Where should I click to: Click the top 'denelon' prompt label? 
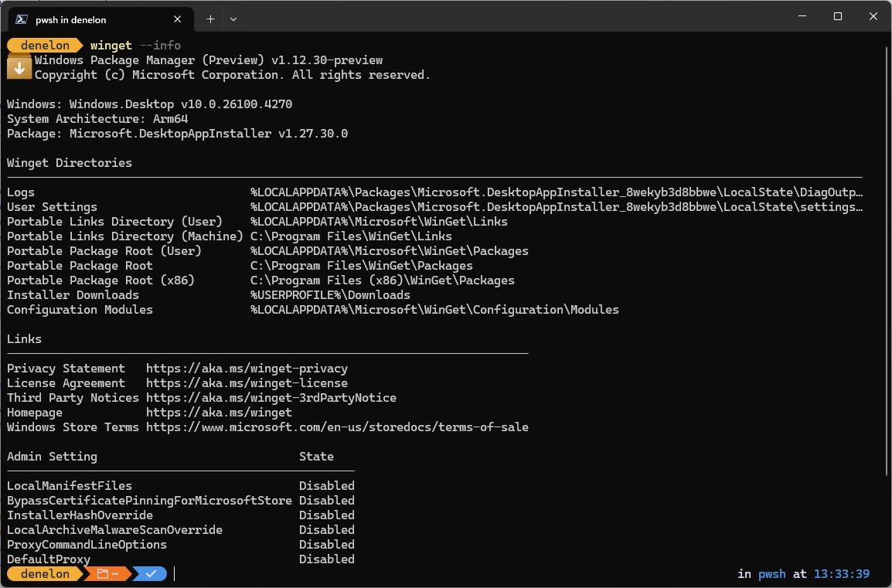45,46
